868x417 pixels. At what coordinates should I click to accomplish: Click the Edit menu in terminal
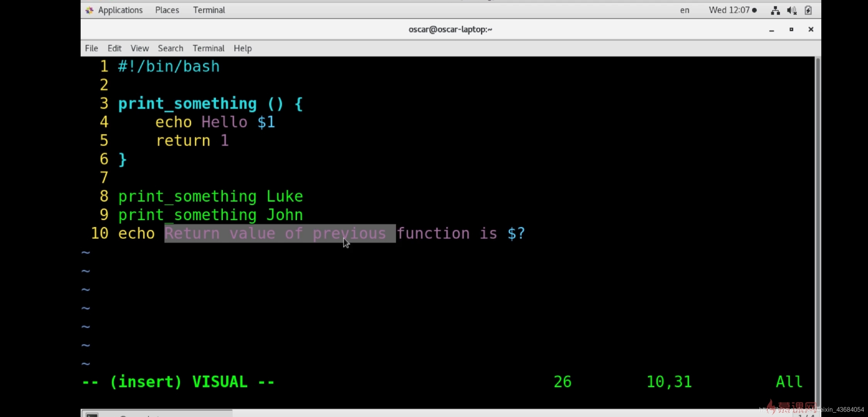tap(115, 48)
